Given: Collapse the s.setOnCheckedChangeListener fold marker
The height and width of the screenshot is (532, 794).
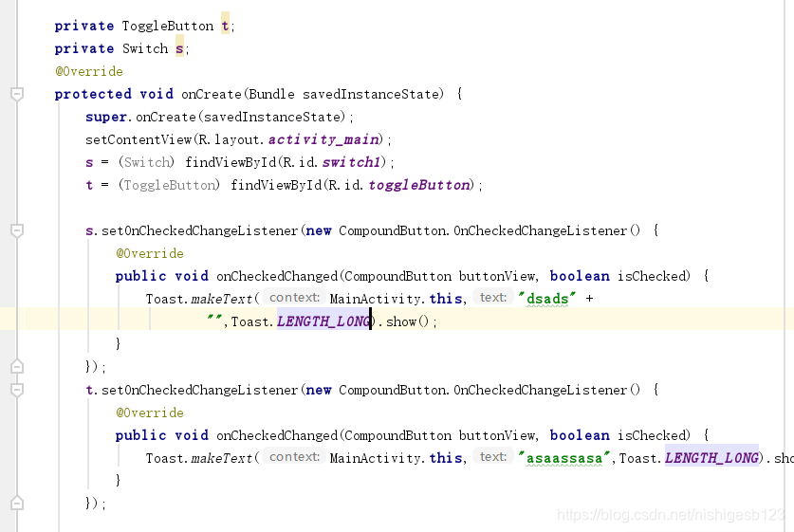Looking at the screenshot, I should 17,230.
